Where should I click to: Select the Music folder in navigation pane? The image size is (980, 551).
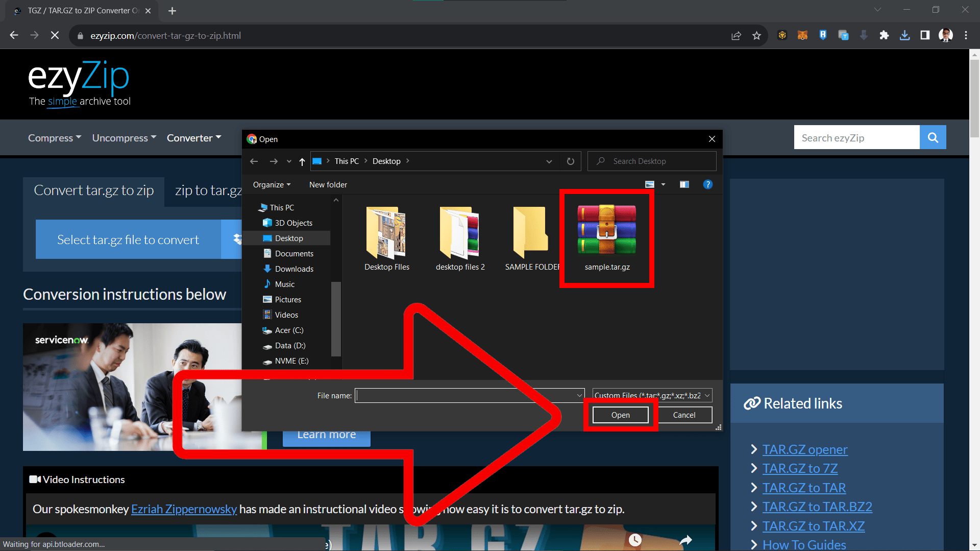[x=285, y=284]
